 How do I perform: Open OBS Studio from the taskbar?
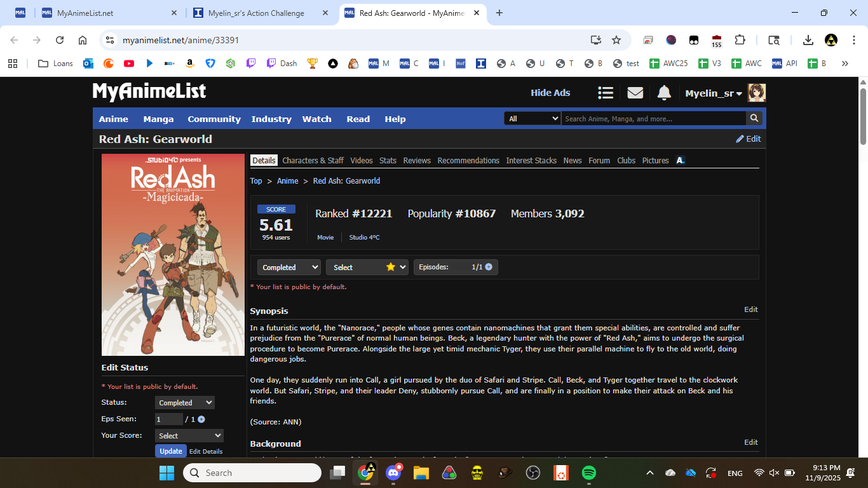click(533, 473)
